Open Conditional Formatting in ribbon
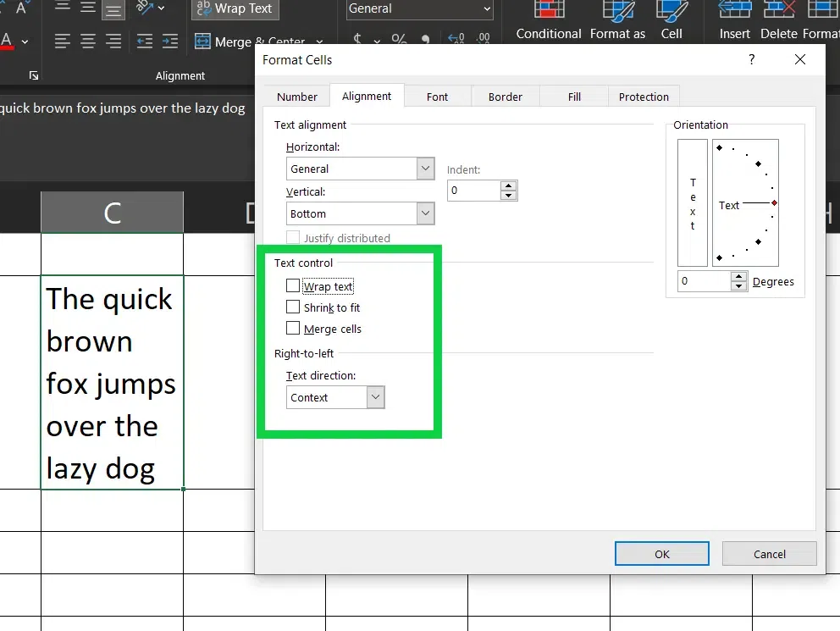The height and width of the screenshot is (631, 840). pos(549,20)
